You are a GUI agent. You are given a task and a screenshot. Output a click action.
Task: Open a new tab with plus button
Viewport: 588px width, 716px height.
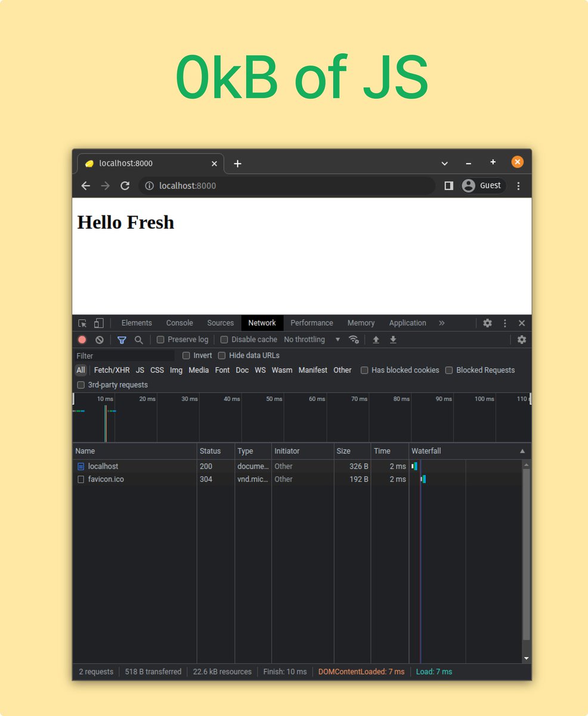[x=237, y=163]
